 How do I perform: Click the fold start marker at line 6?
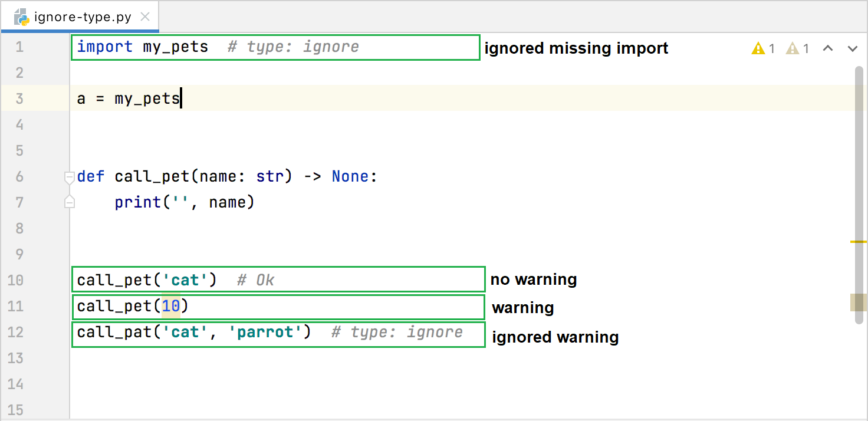pyautogui.click(x=69, y=176)
